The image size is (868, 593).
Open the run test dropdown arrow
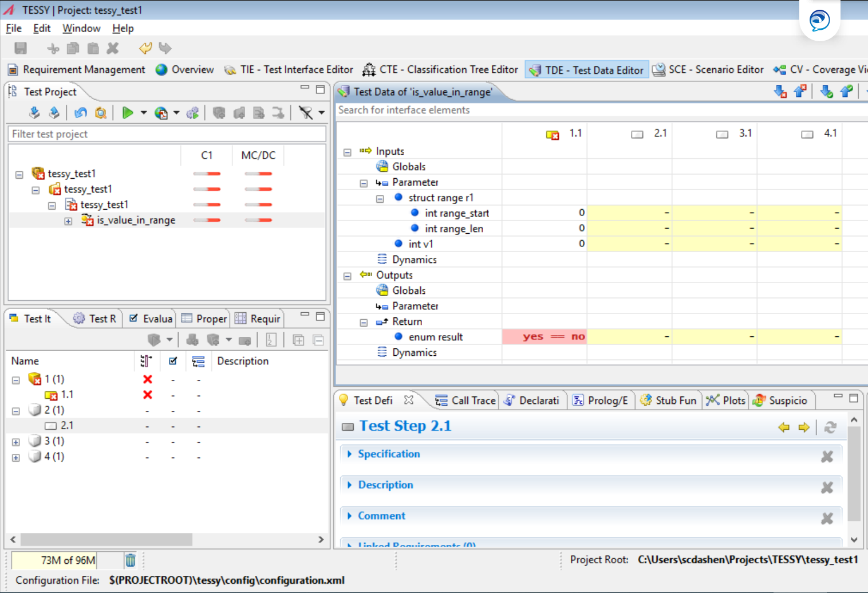click(144, 113)
